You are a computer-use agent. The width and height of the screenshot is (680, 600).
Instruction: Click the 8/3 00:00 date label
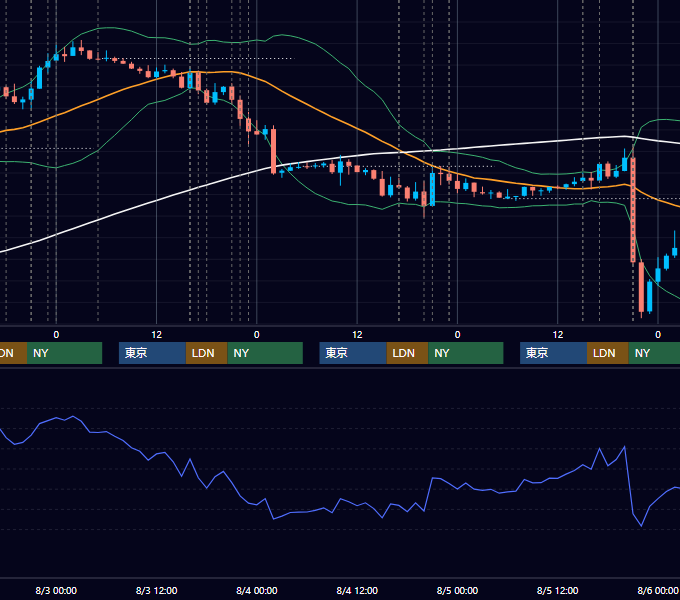(x=56, y=590)
